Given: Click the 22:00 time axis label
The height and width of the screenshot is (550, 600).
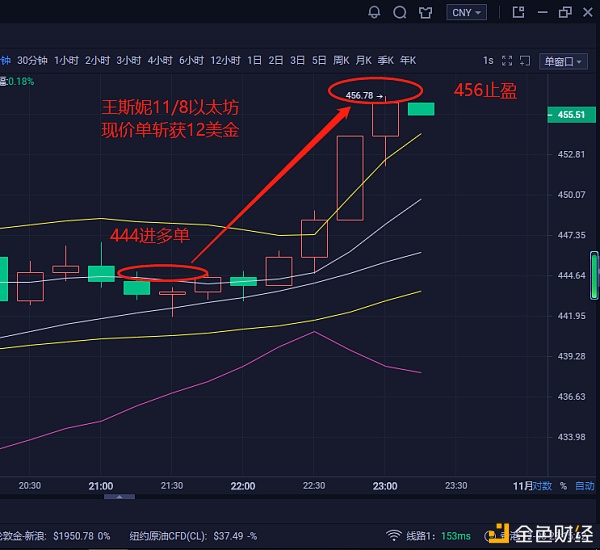Looking at the screenshot, I should [243, 486].
